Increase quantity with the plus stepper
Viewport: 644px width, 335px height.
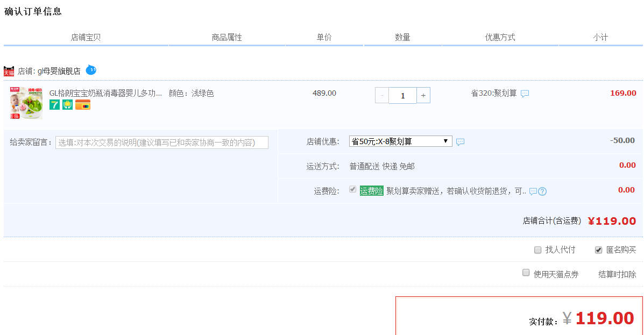tap(423, 95)
